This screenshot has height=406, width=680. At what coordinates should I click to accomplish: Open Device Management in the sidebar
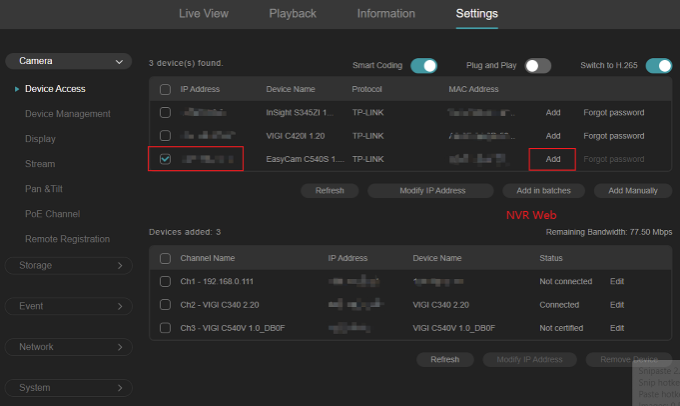(x=67, y=114)
